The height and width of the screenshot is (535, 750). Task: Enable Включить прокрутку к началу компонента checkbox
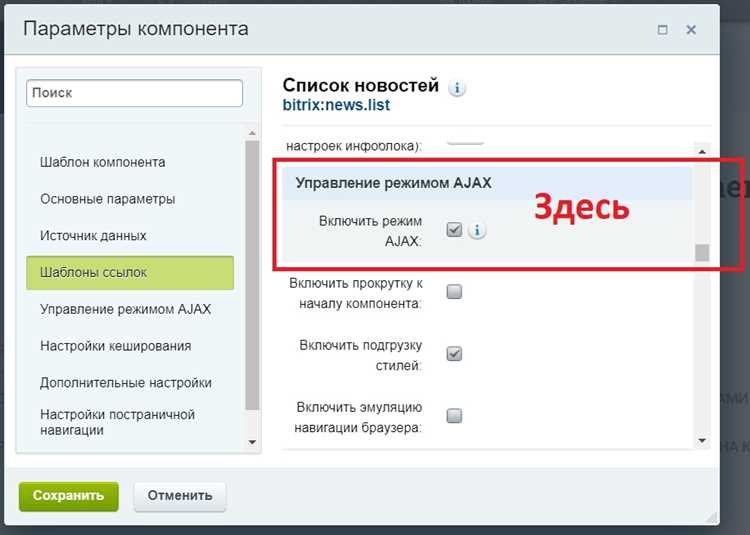(454, 292)
